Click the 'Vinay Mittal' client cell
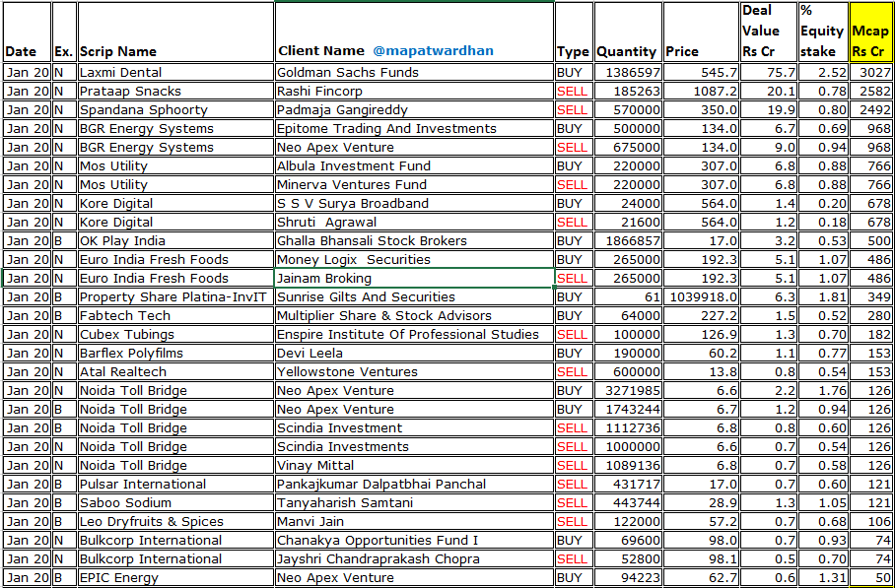Viewport: 895px width, 588px height. coord(414,466)
